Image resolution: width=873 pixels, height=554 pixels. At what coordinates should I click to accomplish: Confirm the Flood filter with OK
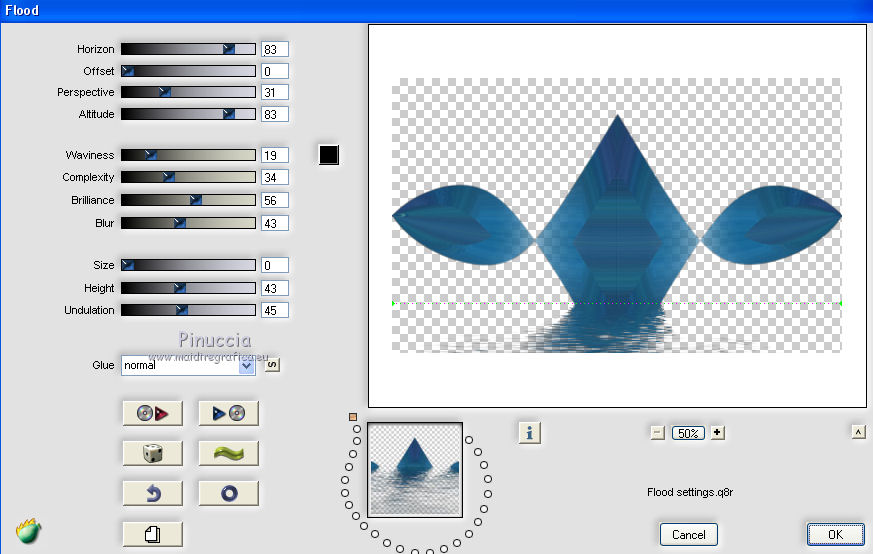[836, 535]
